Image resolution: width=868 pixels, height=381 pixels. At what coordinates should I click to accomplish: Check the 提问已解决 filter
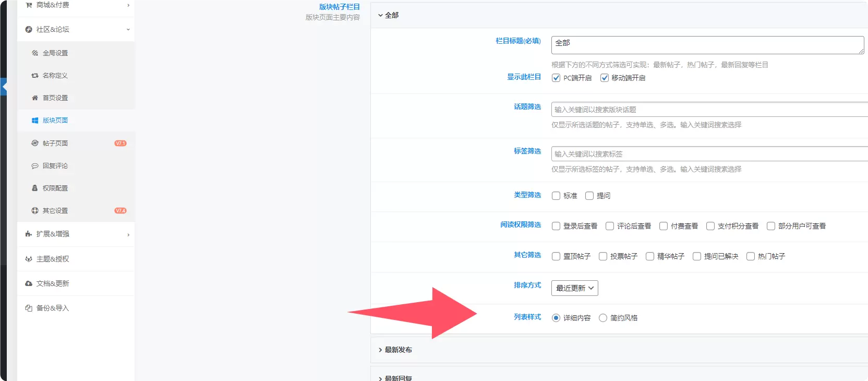tap(697, 256)
